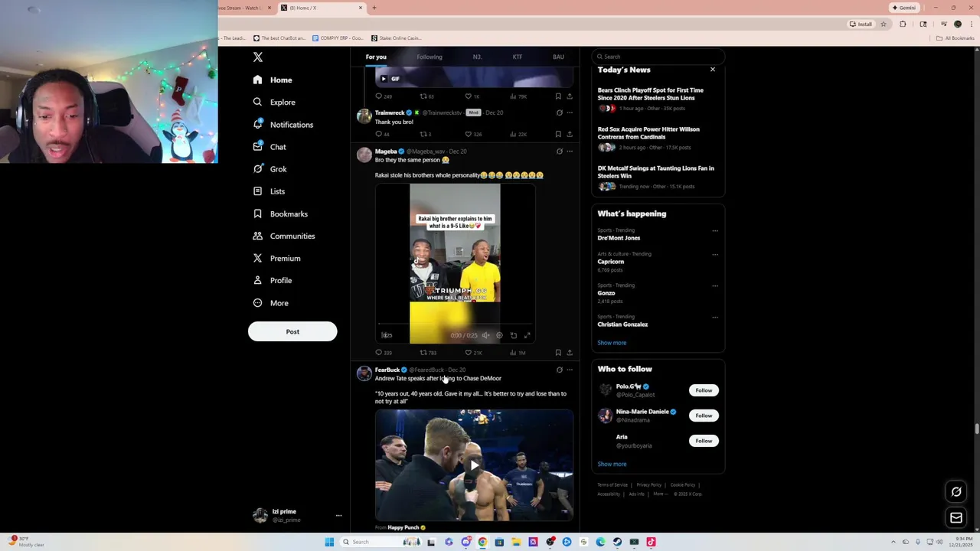
Task: Open Notifications in the sidebar
Action: click(283, 125)
